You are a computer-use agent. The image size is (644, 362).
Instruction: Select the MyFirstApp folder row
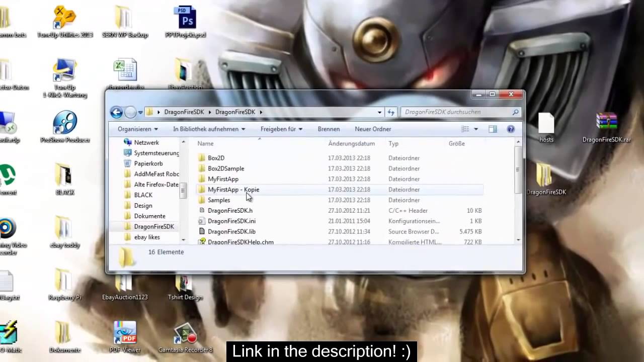point(340,179)
